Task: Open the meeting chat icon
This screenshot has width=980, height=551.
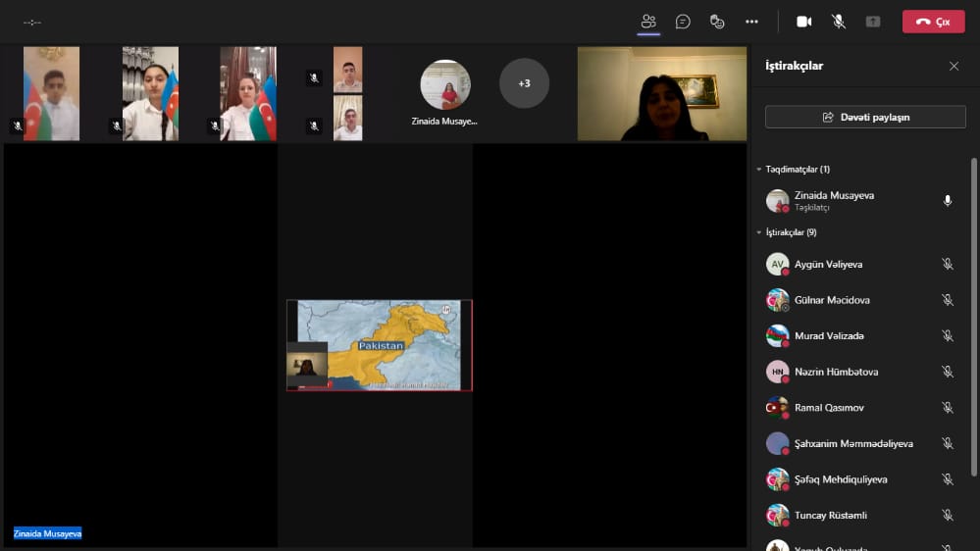Action: coord(683,22)
